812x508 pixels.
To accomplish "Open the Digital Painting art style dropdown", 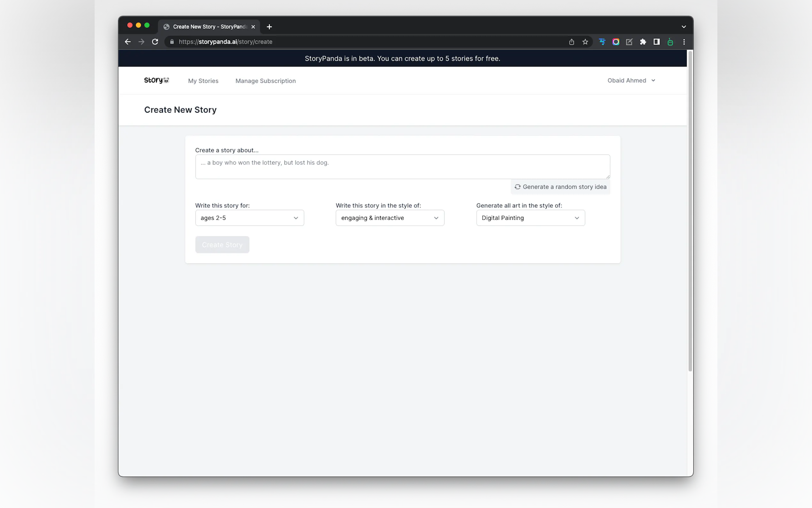I will point(530,218).
